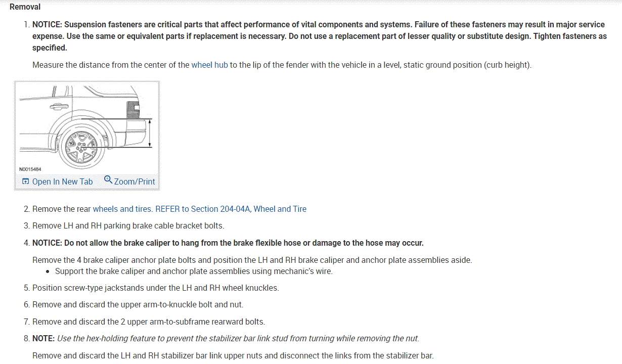
Task: Select the Zoom/Print text link
Action: (x=135, y=181)
